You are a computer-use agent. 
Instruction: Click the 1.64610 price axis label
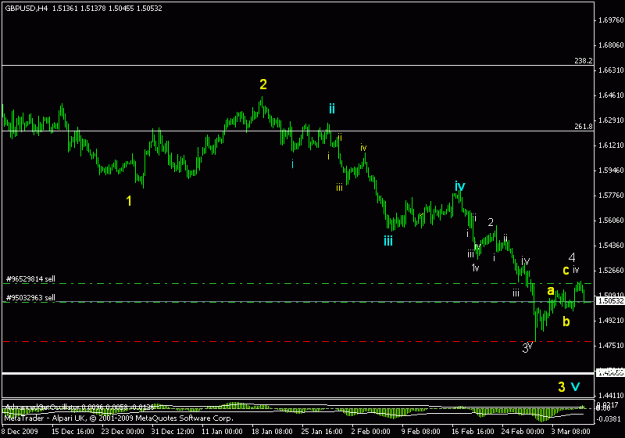(611, 95)
